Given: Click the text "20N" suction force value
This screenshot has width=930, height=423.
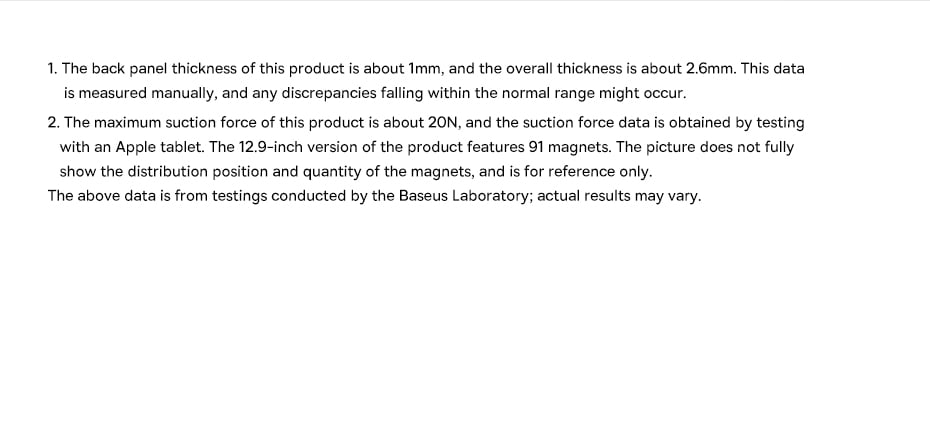Looking at the screenshot, I should pos(444,123).
